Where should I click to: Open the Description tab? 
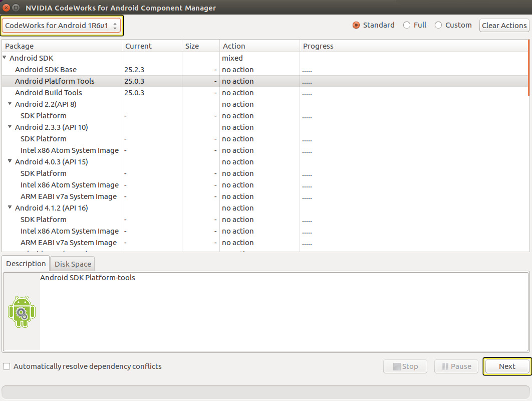25,263
